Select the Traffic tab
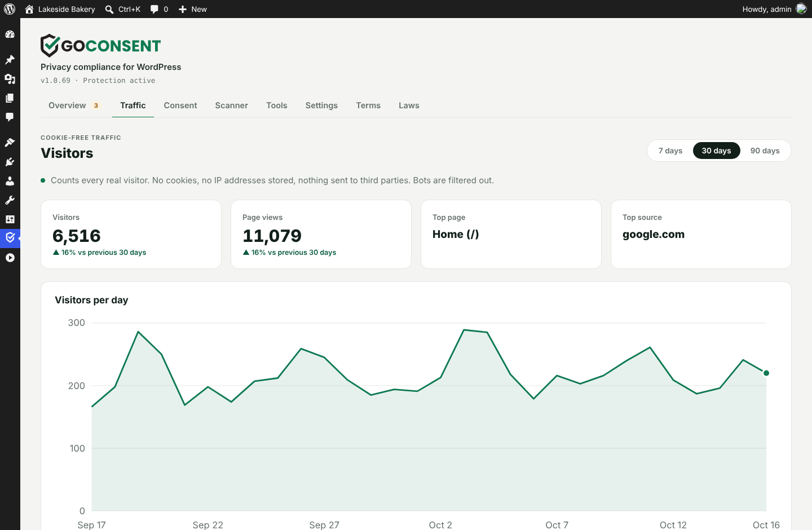 [x=133, y=105]
